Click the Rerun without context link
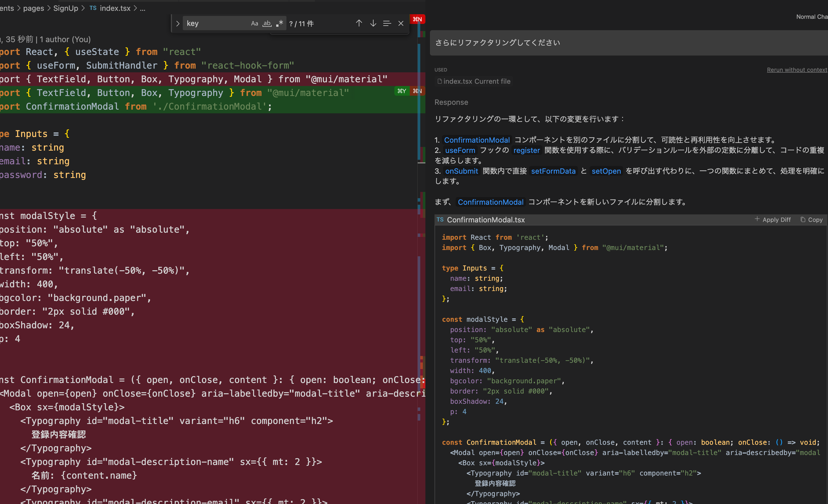 pos(796,69)
